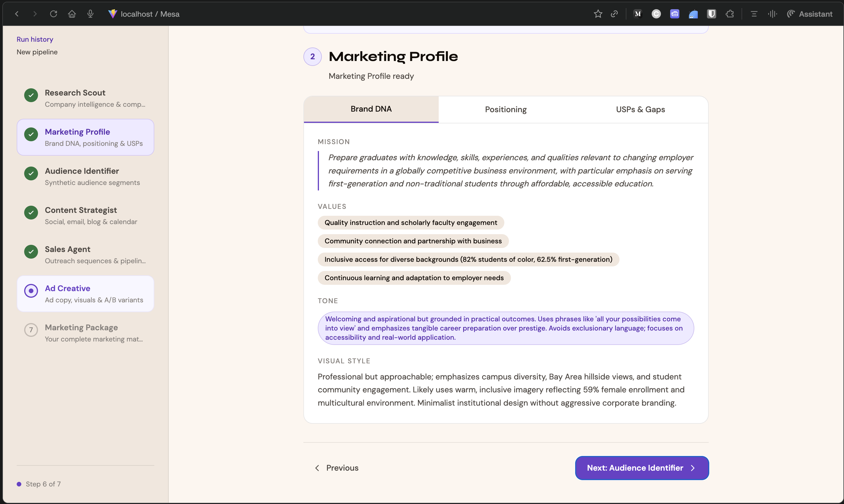844x504 pixels.
Task: Click chevron on Next: Audience Identifier button
Action: tap(693, 468)
